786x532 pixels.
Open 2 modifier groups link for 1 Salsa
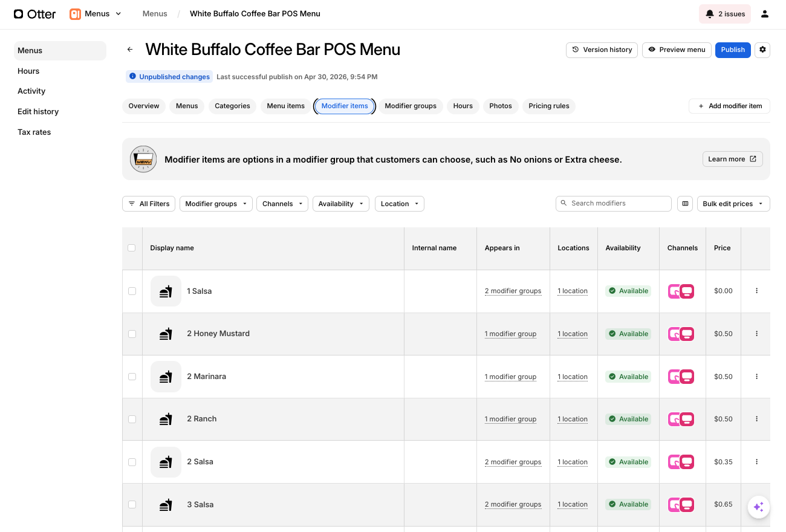(x=513, y=291)
